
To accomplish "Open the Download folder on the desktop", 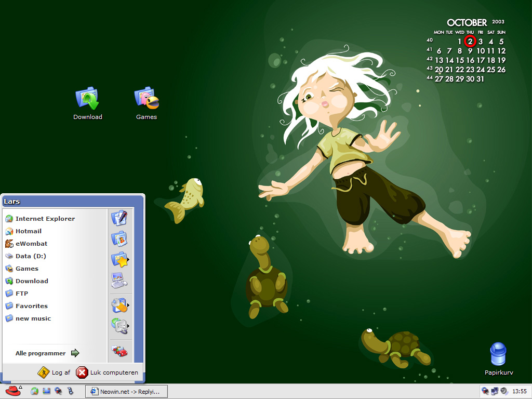I will [x=87, y=99].
